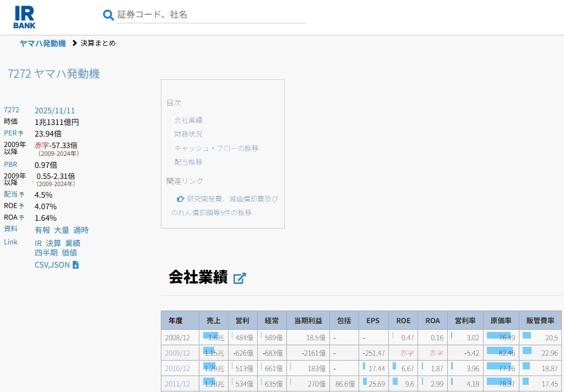Open ヤマハ発動機 breadcrumb link
Image resolution: width=564 pixels, height=392 pixels.
tap(42, 43)
